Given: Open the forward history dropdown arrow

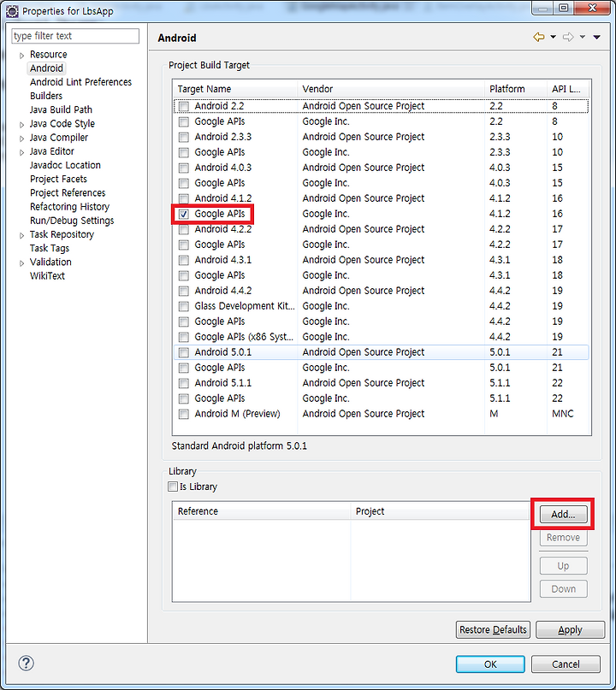Looking at the screenshot, I should [582, 37].
